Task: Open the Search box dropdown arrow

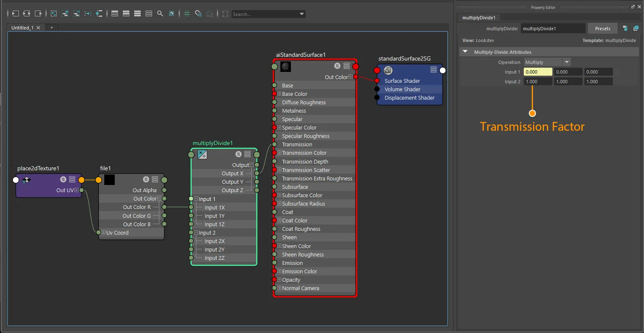Action: [x=302, y=14]
